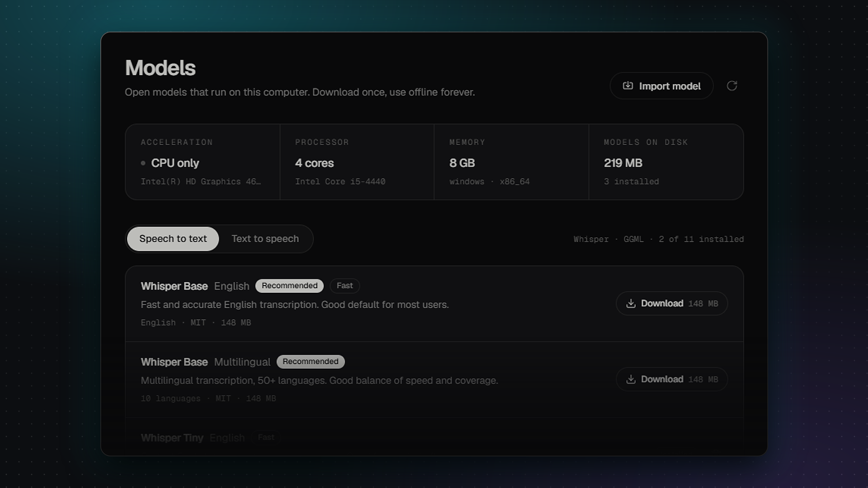Click 'Whisper · GGML · 2 of 11 installed' status

point(659,239)
